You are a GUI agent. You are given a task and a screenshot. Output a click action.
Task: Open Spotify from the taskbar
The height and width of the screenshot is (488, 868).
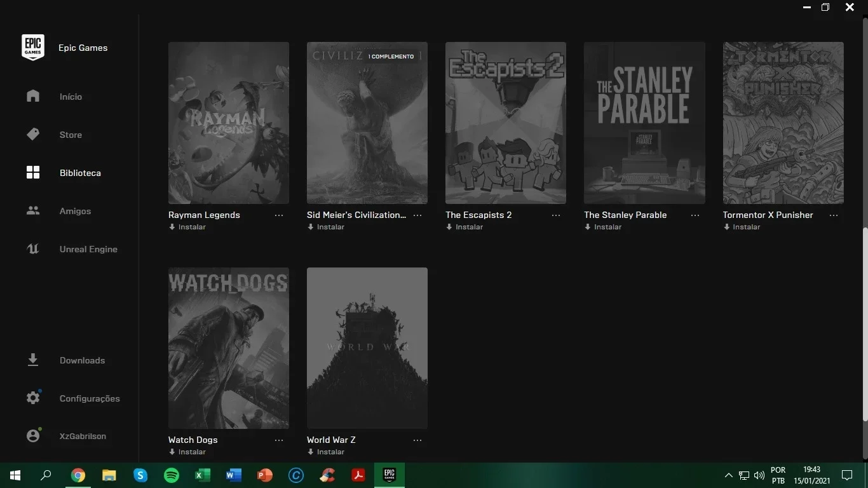(x=172, y=475)
